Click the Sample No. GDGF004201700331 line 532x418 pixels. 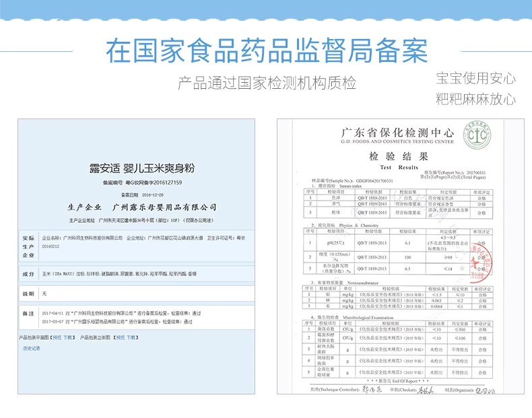[x=352, y=180]
